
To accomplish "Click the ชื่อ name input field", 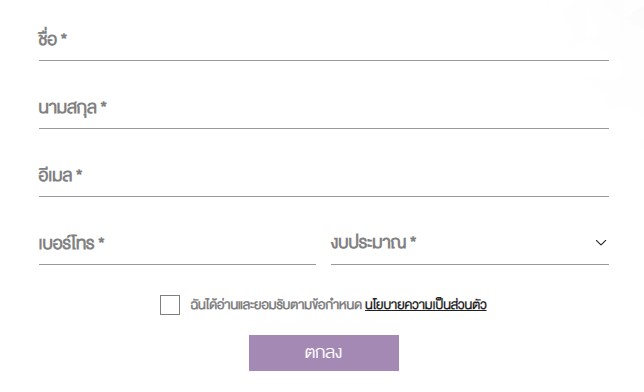I will pos(324,40).
